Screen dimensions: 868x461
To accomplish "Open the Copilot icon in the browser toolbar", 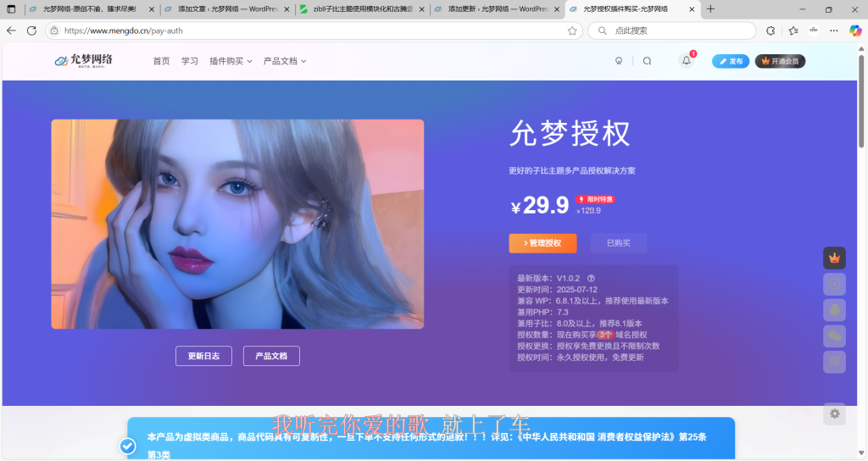I will (x=855, y=31).
